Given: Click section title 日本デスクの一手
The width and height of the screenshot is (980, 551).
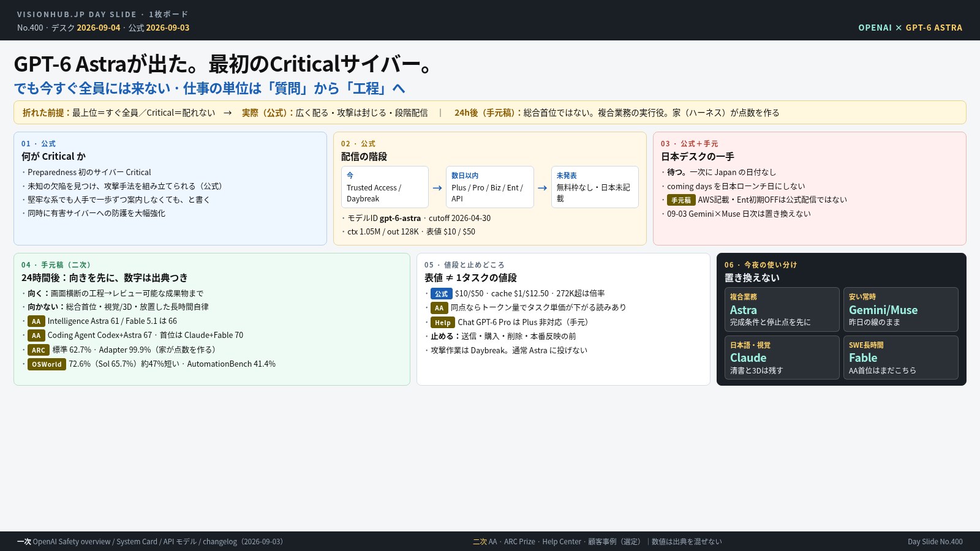Looking at the screenshot, I should (x=698, y=157).
